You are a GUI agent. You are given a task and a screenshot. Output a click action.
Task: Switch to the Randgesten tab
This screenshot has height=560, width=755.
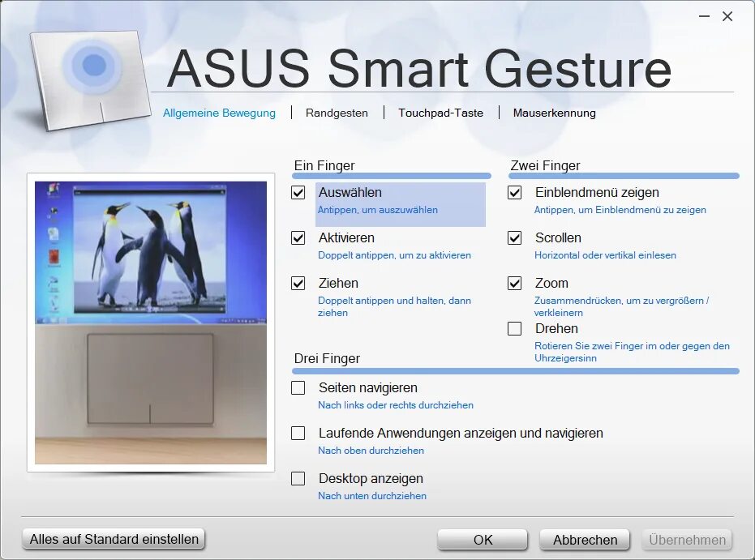tap(336, 113)
